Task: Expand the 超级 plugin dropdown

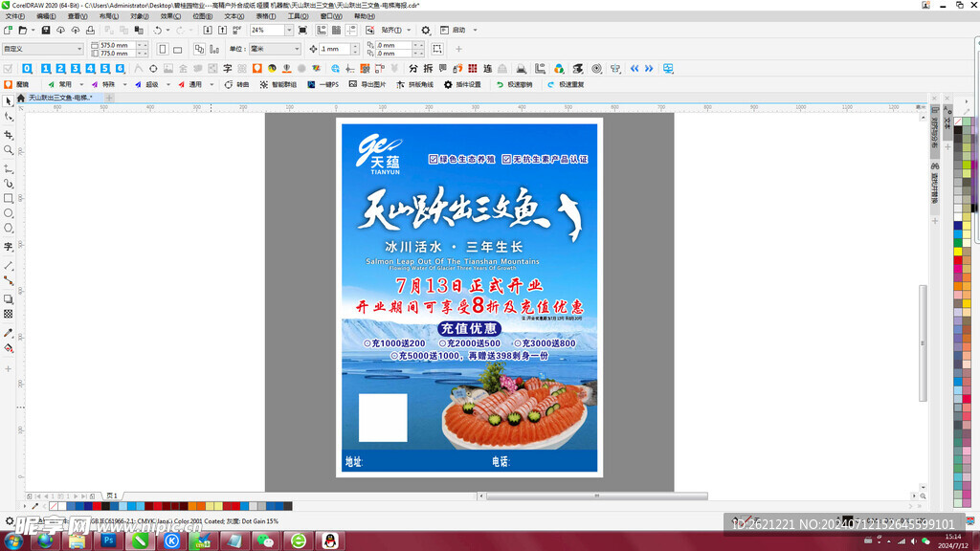Action: 168,84
